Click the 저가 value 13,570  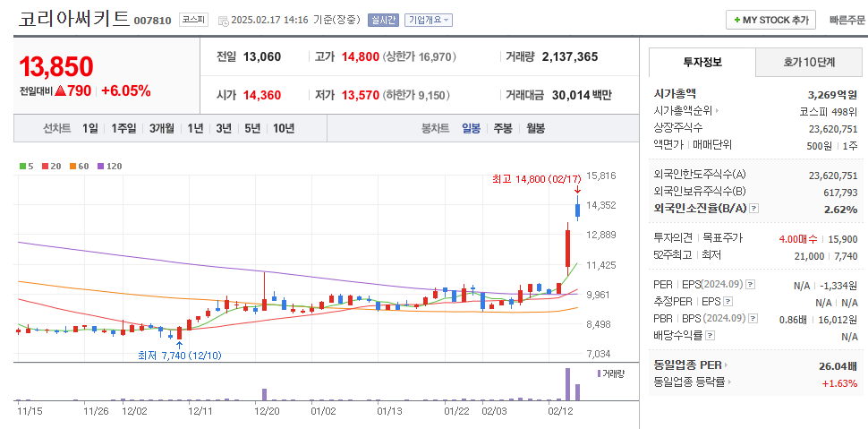point(361,95)
